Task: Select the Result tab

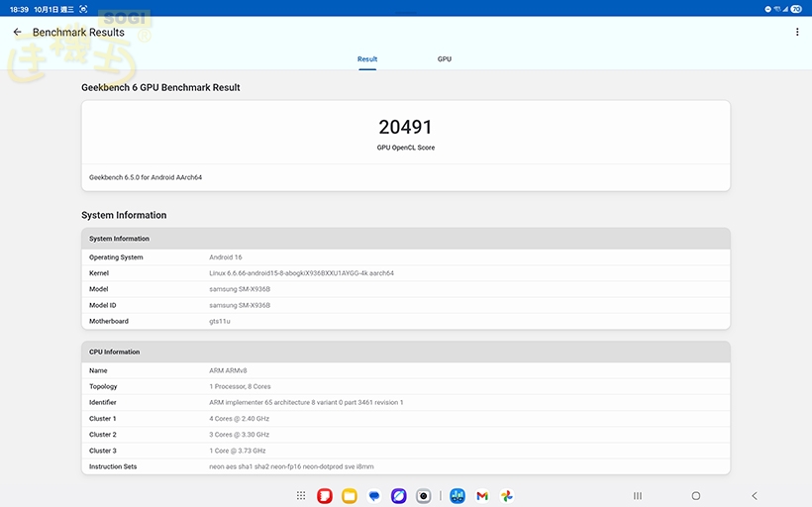Action: click(x=367, y=59)
